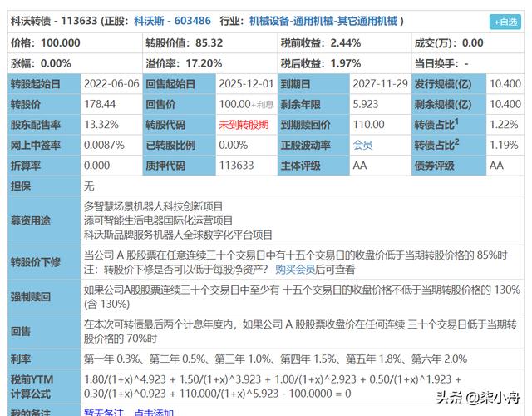This screenshot has height=416, width=532.
Task: Click the 质押代码 value 113633
Action: (x=236, y=166)
